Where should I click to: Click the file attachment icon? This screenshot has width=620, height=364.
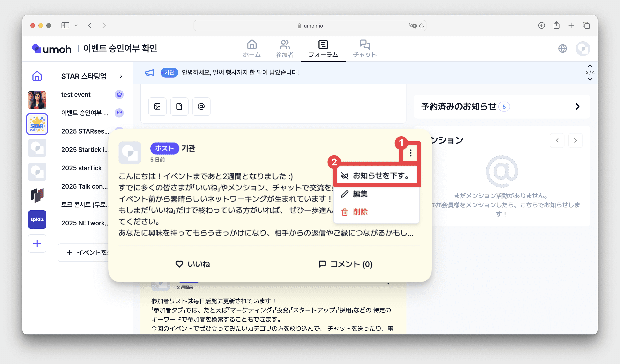(x=179, y=106)
